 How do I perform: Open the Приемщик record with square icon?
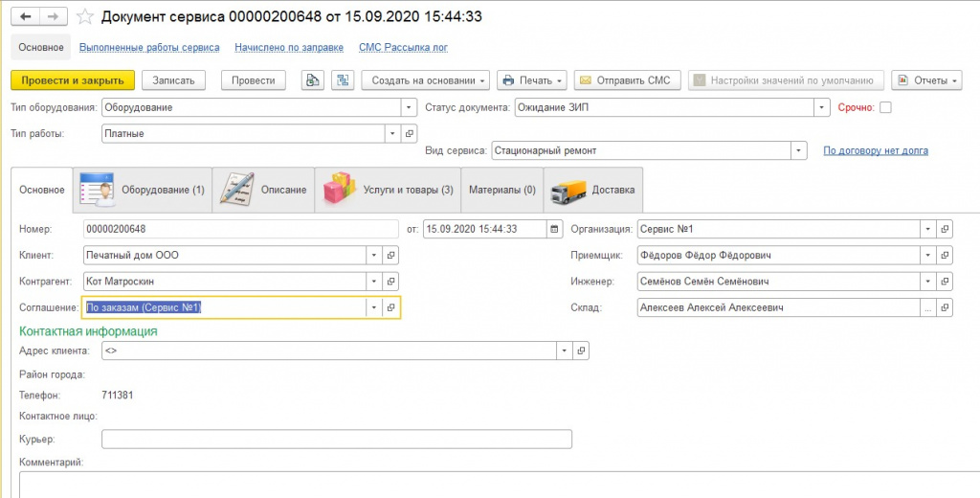point(945,256)
